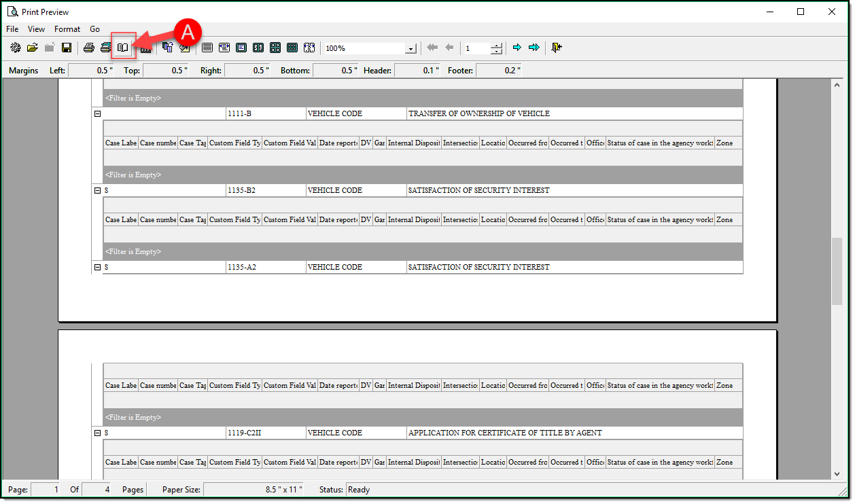Screen dimensions: 855x504
Task: Click the exit door close preview icon
Action: (x=557, y=48)
